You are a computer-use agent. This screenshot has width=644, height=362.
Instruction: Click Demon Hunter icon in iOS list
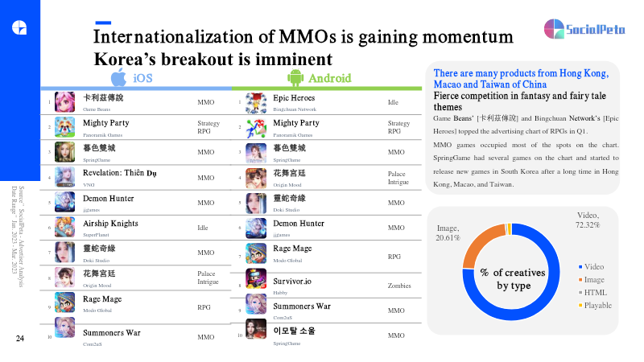(x=66, y=202)
